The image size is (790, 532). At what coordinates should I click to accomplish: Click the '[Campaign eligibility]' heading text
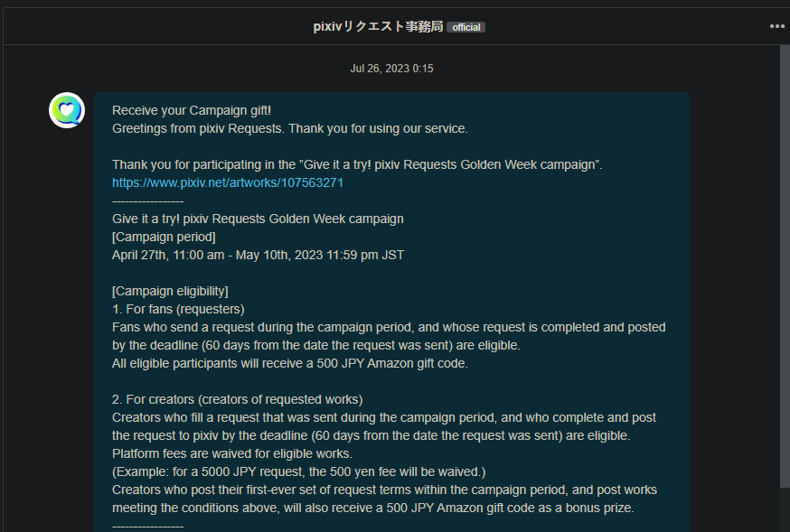pyautogui.click(x=170, y=292)
